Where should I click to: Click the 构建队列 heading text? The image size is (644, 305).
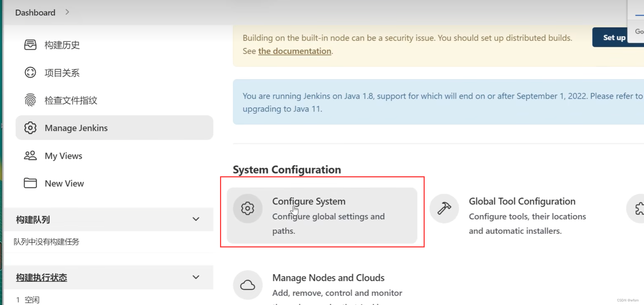33,220
